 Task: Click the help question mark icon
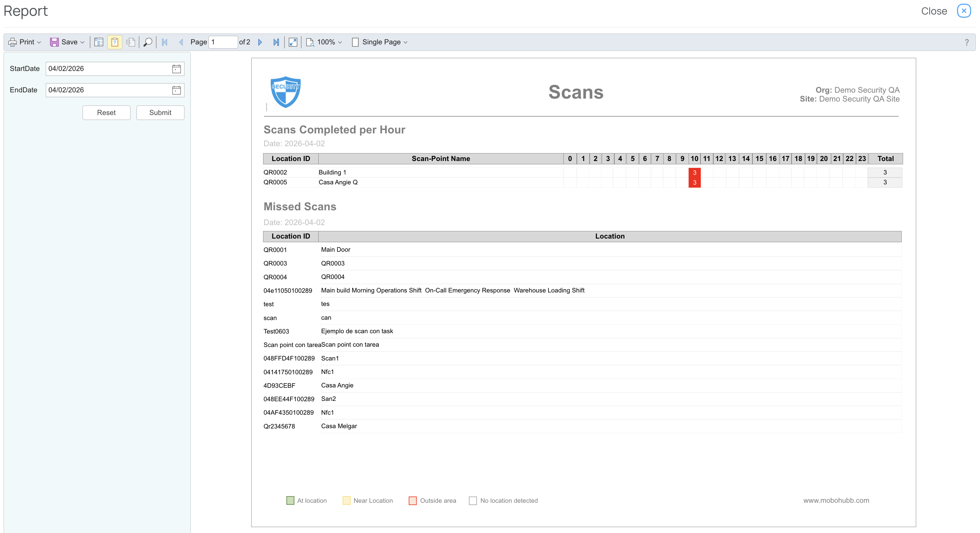tap(966, 42)
